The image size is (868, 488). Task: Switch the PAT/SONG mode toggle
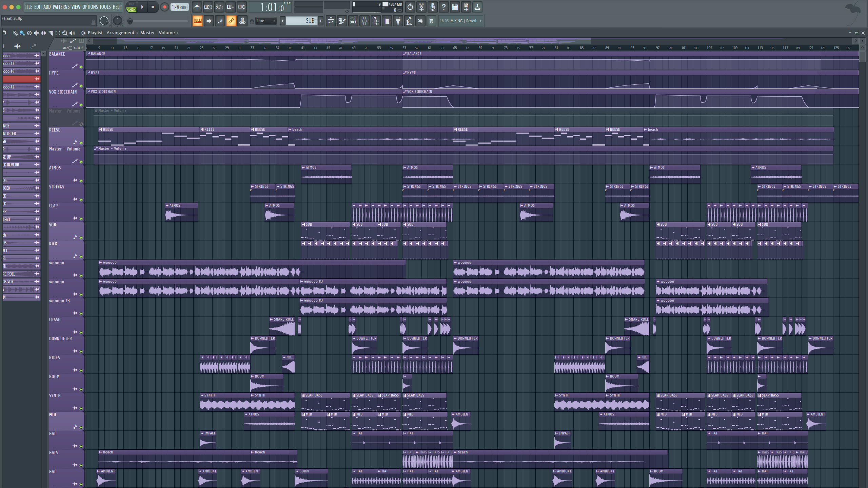tap(131, 7)
